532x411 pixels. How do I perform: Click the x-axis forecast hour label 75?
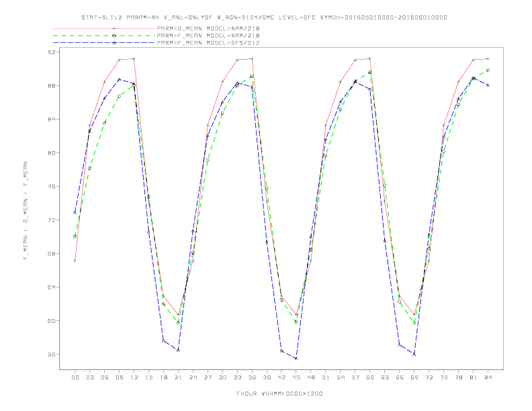444,377
